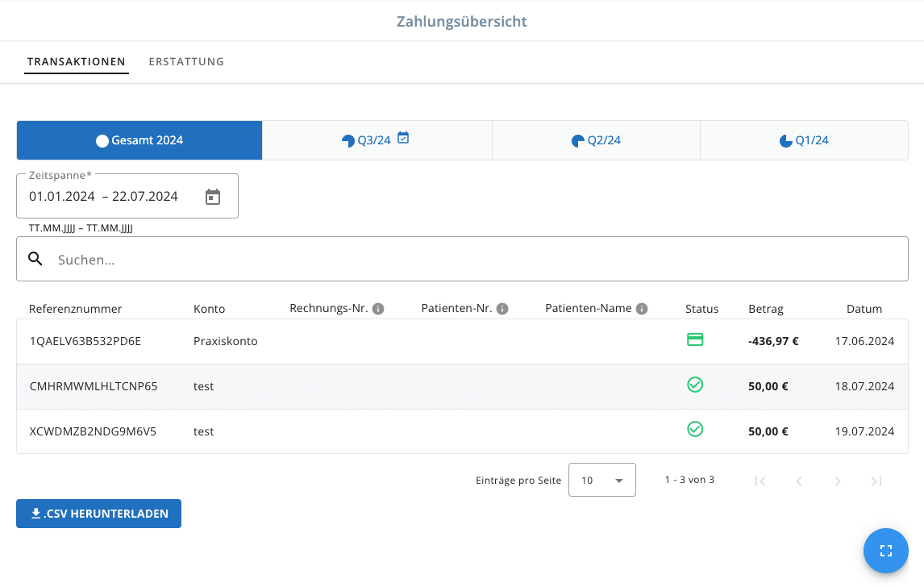Click green checkmark status for 19.07.2024

694,430
